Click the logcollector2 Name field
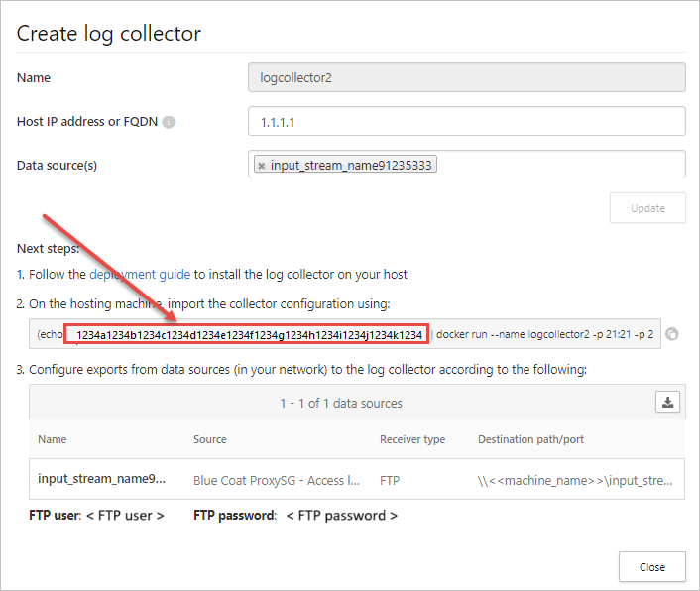Image resolution: width=700 pixels, height=591 pixels. coord(466,78)
